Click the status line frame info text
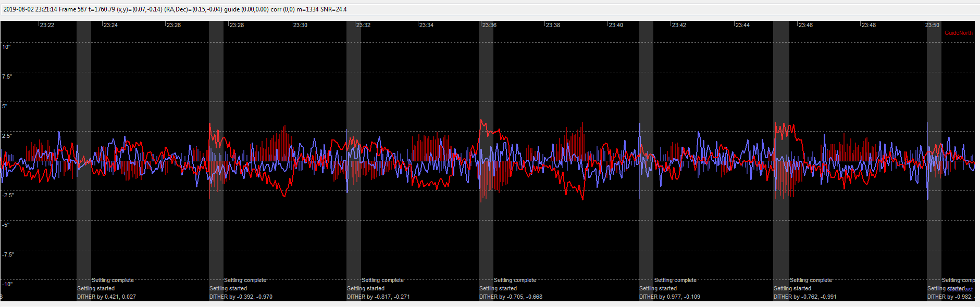Image resolution: width=980 pixels, height=307 pixels. coord(175,9)
